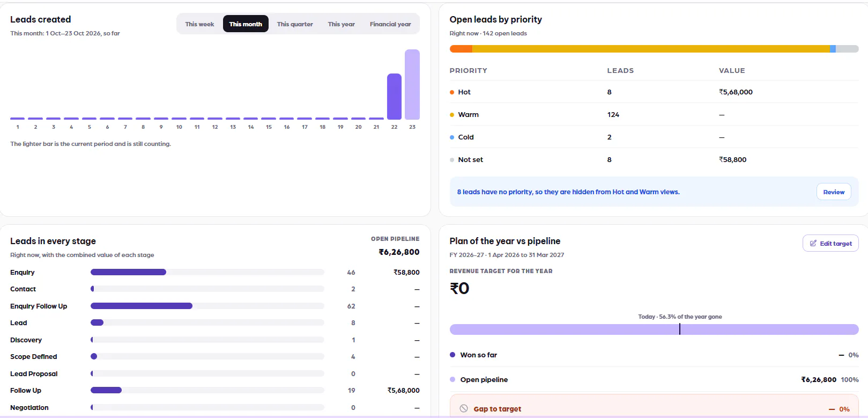
Task: Click the Open pipeline legend row
Action: pyautogui.click(x=654, y=379)
